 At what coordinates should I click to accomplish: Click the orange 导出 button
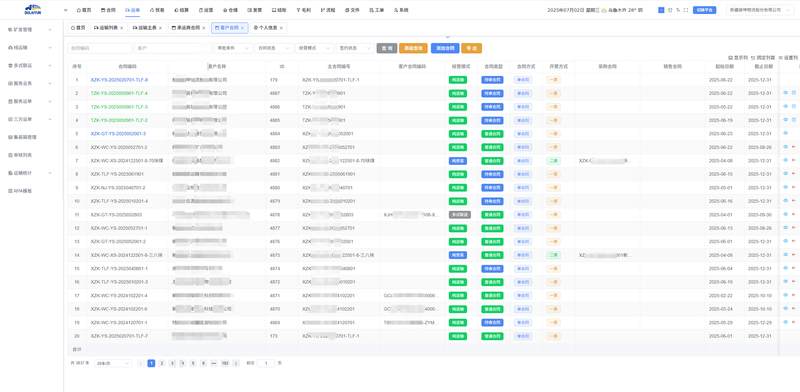click(471, 48)
